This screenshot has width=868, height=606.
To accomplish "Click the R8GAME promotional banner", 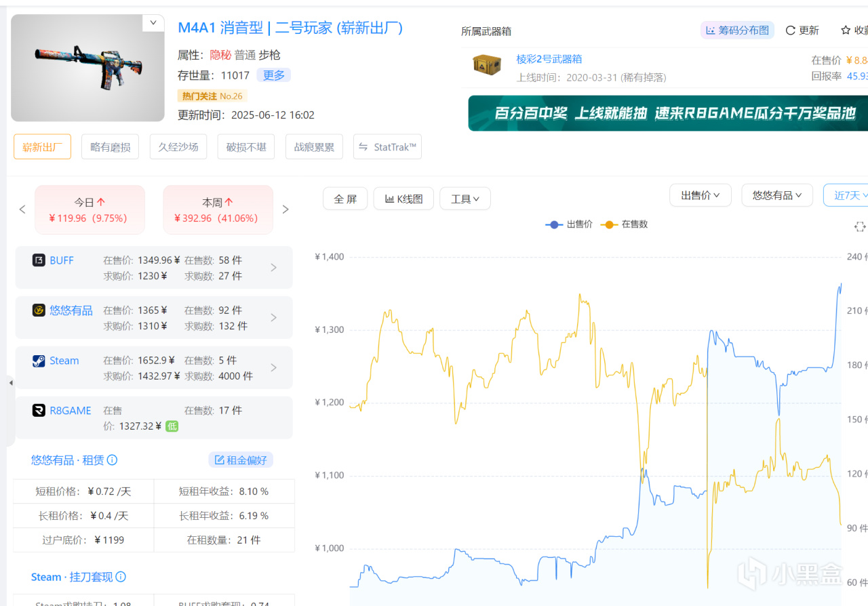I will [668, 113].
